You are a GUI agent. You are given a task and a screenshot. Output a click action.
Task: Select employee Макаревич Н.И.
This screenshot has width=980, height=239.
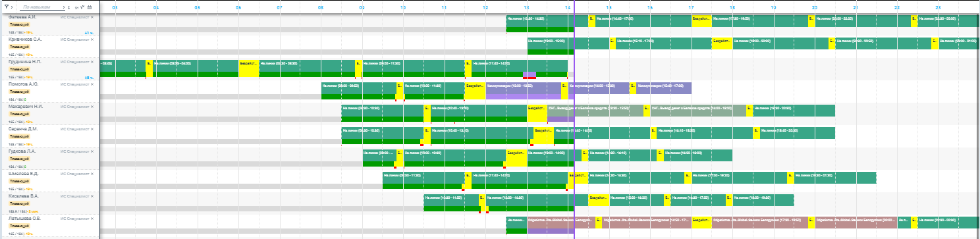pos(26,107)
